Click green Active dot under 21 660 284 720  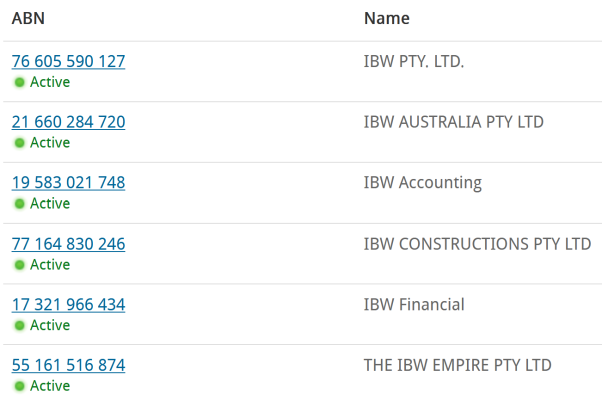click(20, 143)
